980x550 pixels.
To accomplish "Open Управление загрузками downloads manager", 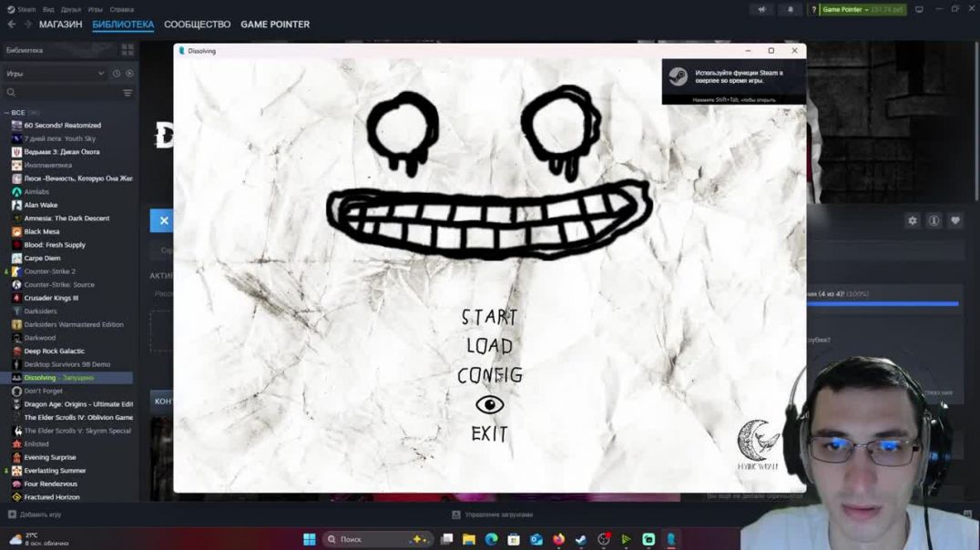I will [492, 514].
